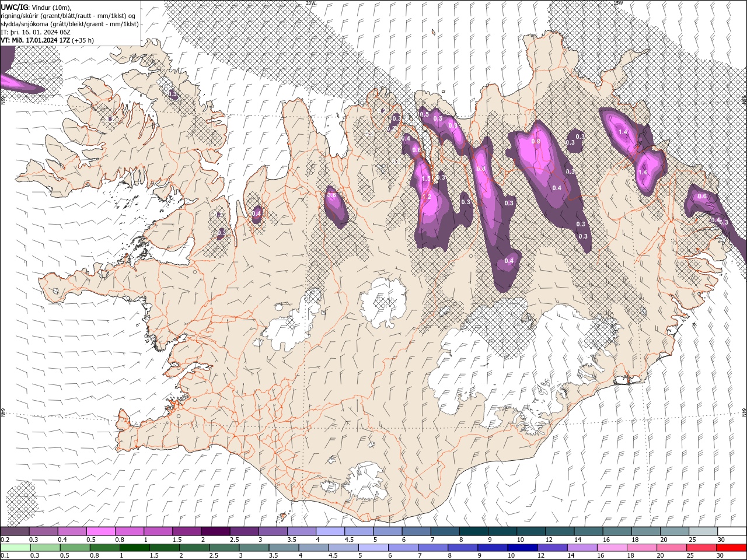The image size is (747, 560).
Task: Click the '0.1' label in the rain legend
Action: (x=5, y=556)
